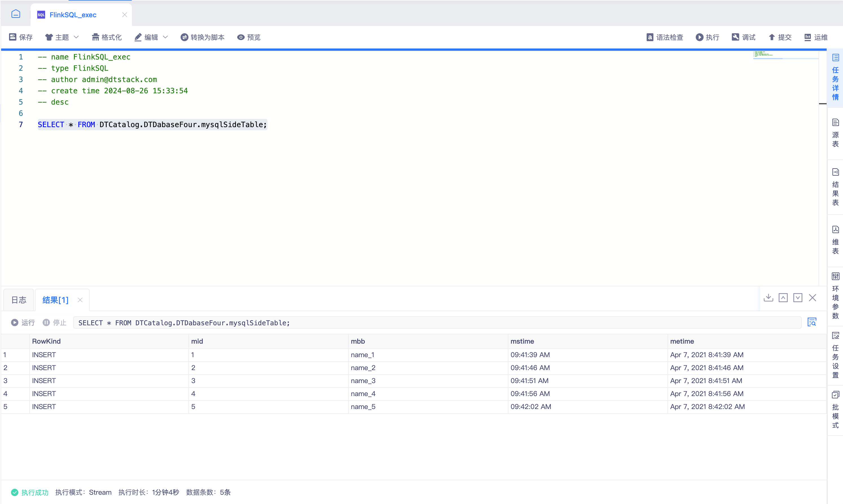843x504 pixels.
Task: Open the result search icon
Action: (812, 322)
